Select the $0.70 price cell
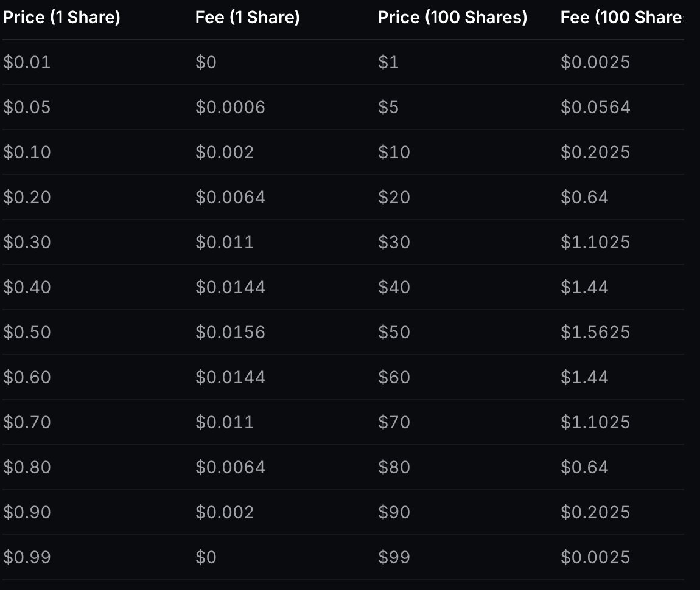Screen dimensions: 700x590 coord(27,423)
